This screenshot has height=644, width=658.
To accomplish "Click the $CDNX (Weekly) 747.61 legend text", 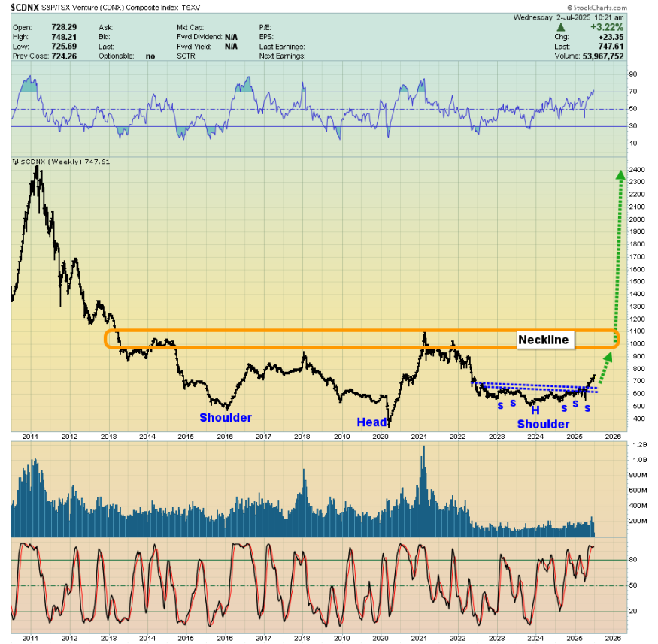I will click(x=65, y=162).
